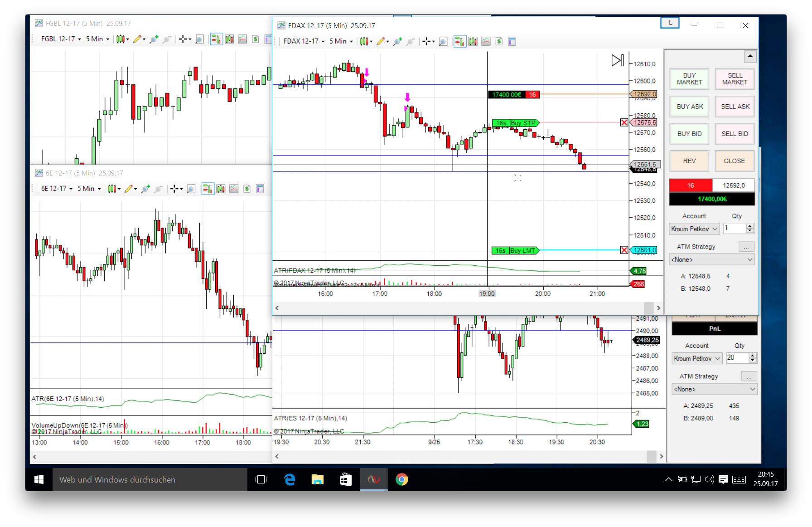
Task: Open Data Series icon in FDAX toolbar
Action: [x=473, y=41]
